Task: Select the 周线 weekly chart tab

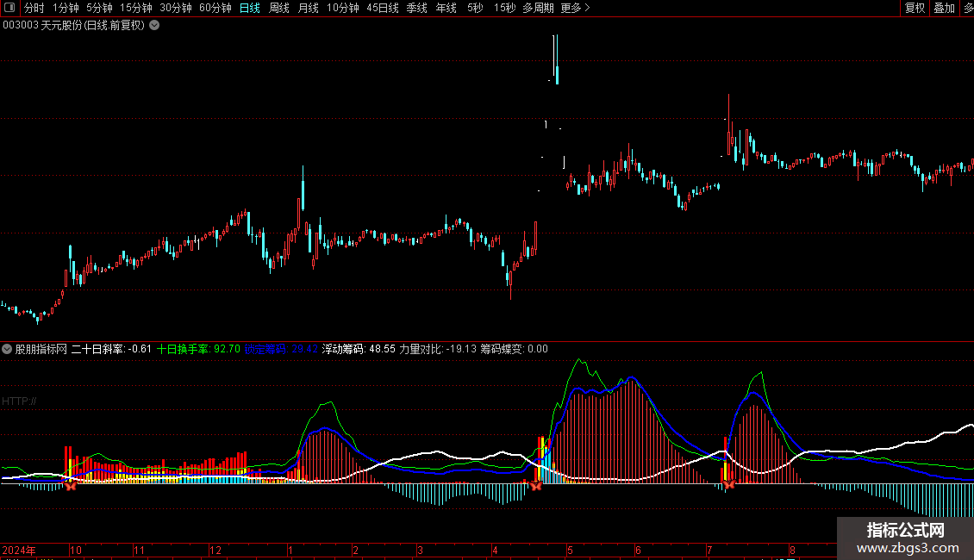Action: 278,8
